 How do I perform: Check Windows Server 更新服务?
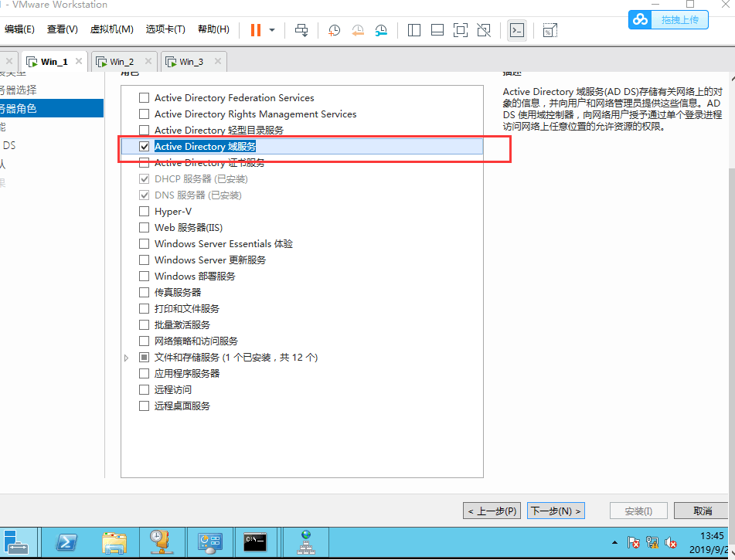click(x=145, y=260)
